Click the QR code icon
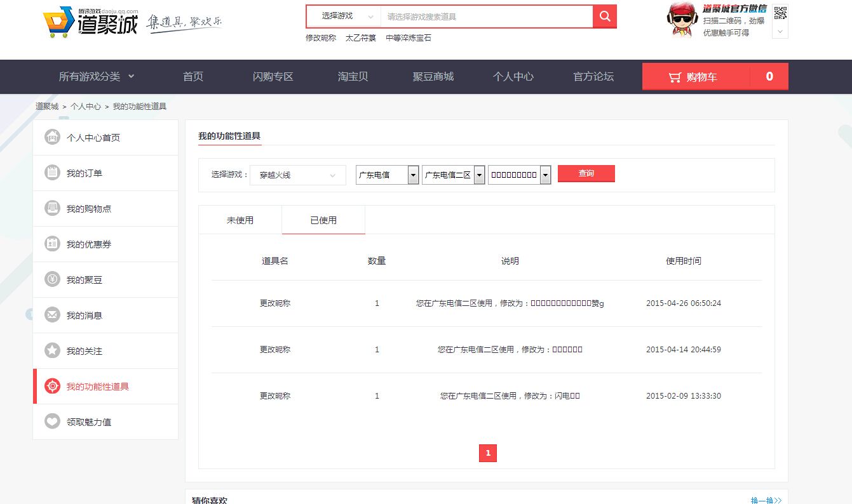The height and width of the screenshot is (504, 852). click(x=780, y=13)
